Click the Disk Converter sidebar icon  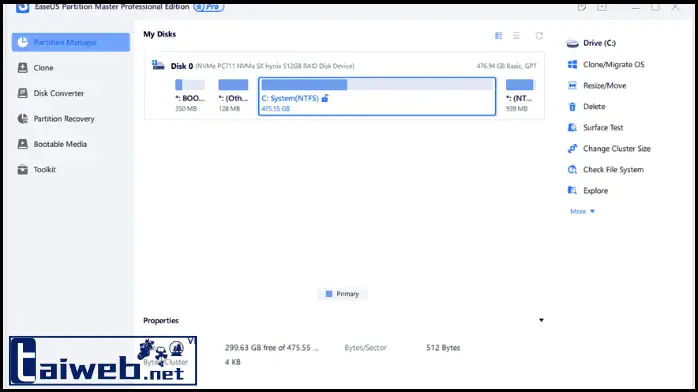(x=23, y=93)
